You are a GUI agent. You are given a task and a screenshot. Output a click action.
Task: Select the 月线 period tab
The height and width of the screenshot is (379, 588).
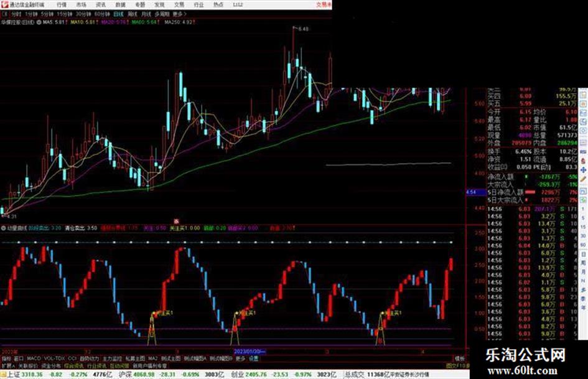[x=146, y=14]
